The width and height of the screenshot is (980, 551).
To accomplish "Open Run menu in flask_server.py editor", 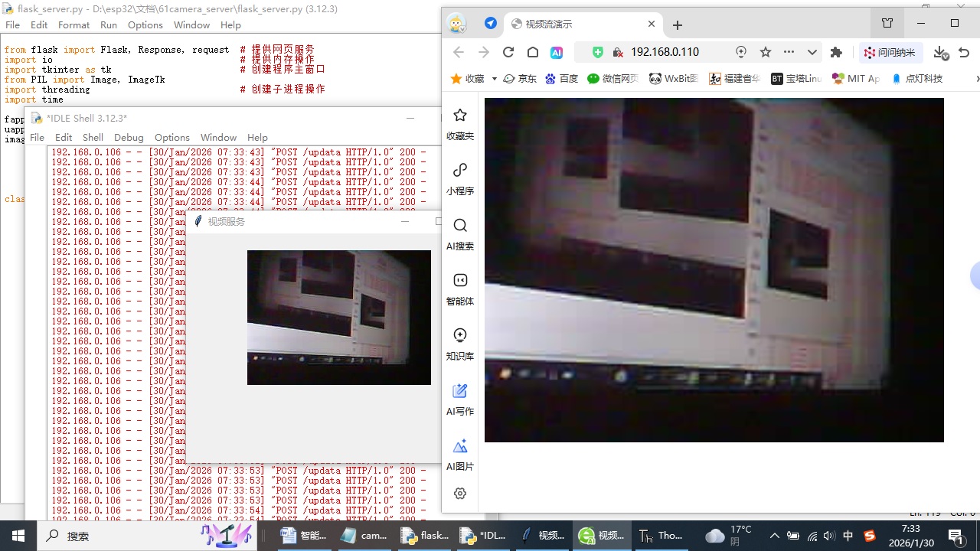I will point(109,24).
